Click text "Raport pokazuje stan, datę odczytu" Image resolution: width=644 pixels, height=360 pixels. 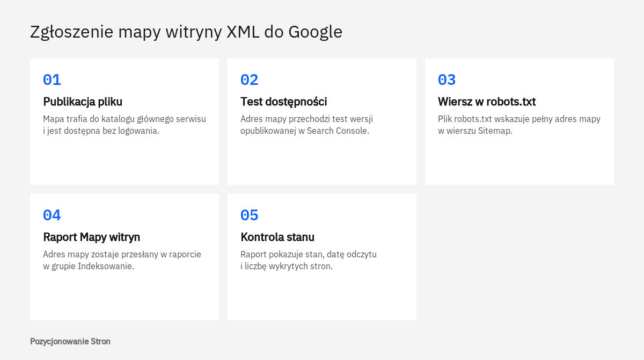309,254
